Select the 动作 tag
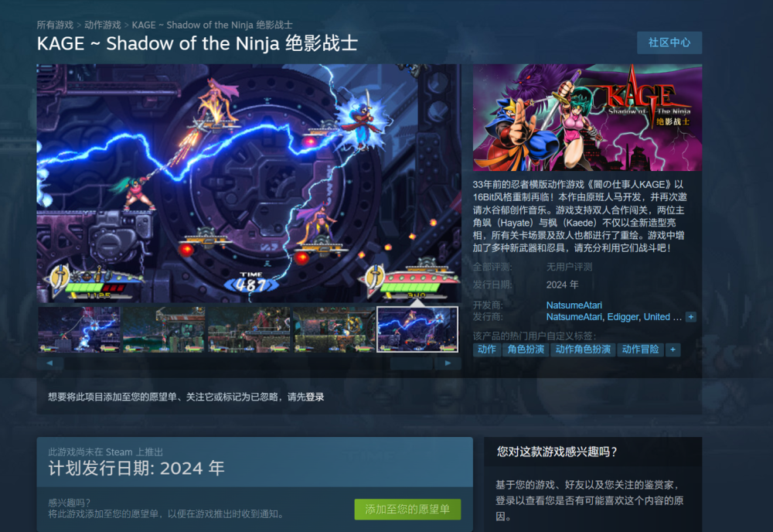This screenshot has height=532, width=773. 486,350
